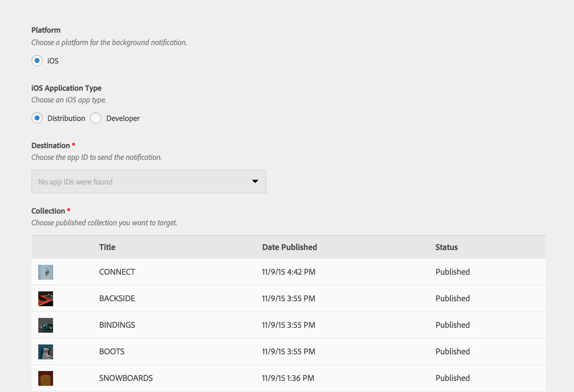Click the Developer radio label text

click(x=123, y=119)
